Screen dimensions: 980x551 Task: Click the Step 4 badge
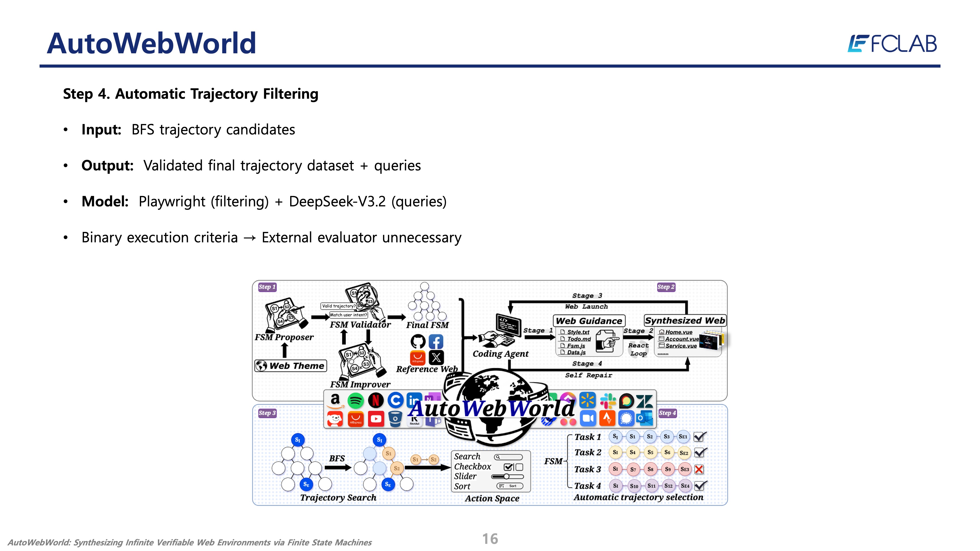667,413
